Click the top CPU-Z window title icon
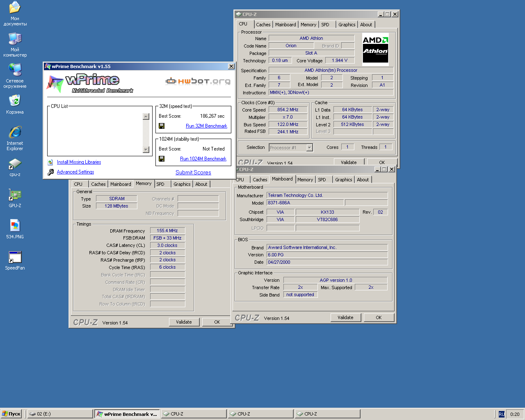 (x=238, y=14)
